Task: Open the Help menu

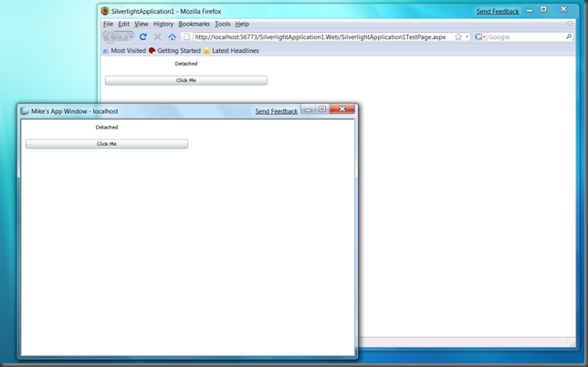Action: (x=242, y=24)
